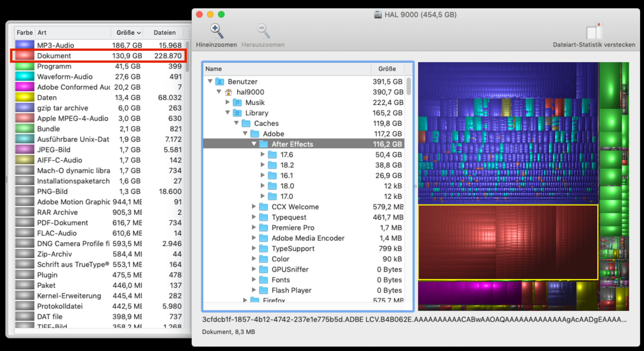
Task: Click the Hineinzoomen magnifier icon
Action: point(216,31)
